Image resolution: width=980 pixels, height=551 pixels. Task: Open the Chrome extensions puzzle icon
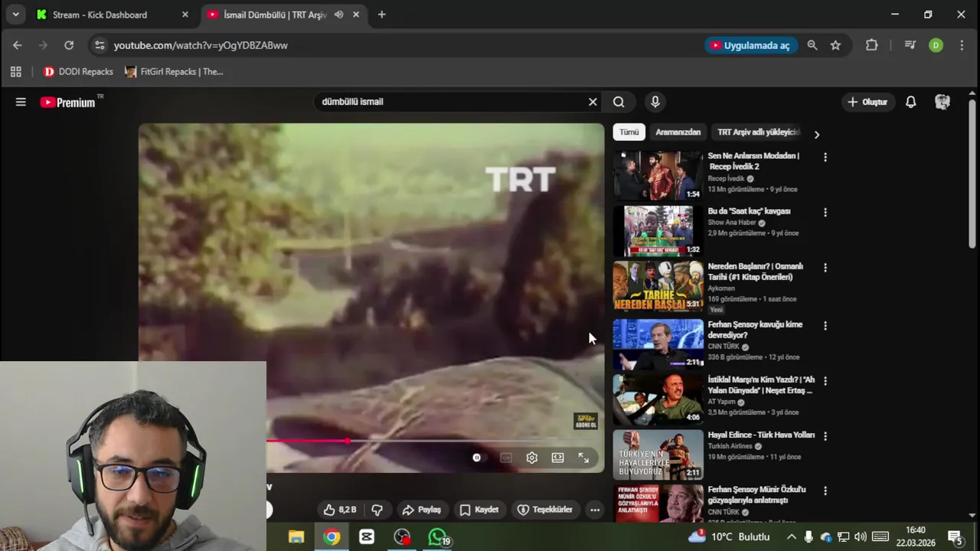[x=871, y=45]
